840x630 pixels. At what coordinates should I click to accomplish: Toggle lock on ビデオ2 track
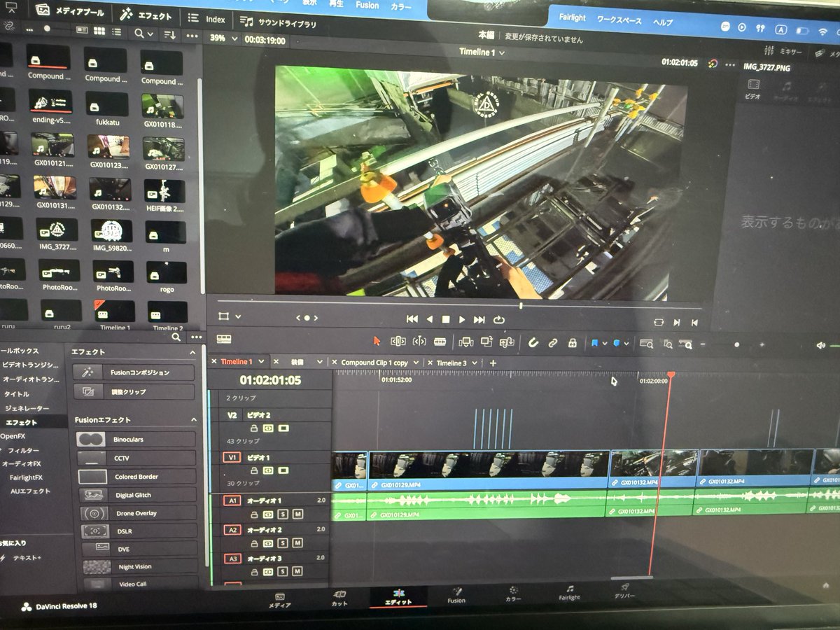(254, 428)
